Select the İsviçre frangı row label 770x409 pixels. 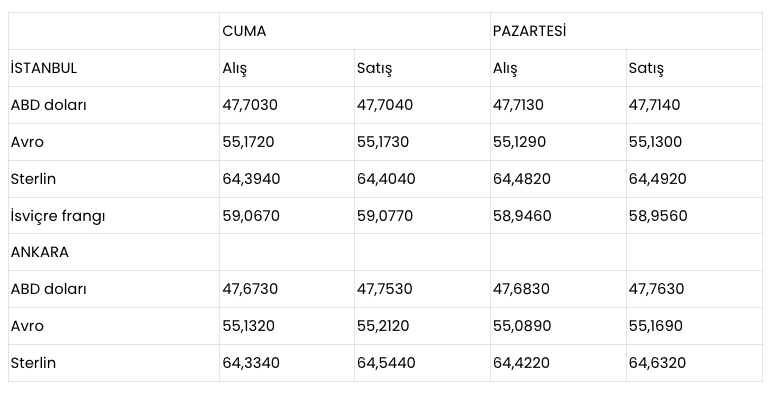coord(58,216)
